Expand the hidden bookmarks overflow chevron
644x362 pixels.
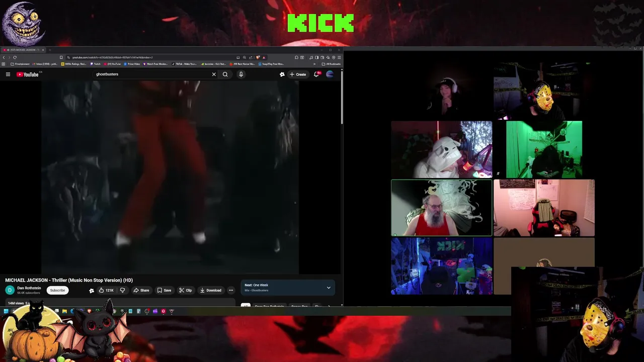(x=314, y=64)
